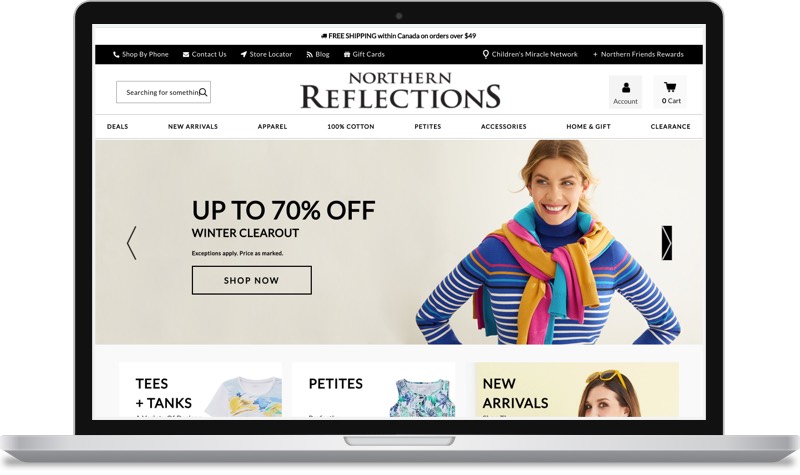
Task: Open the Tees + Tanks tile
Action: [x=200, y=390]
